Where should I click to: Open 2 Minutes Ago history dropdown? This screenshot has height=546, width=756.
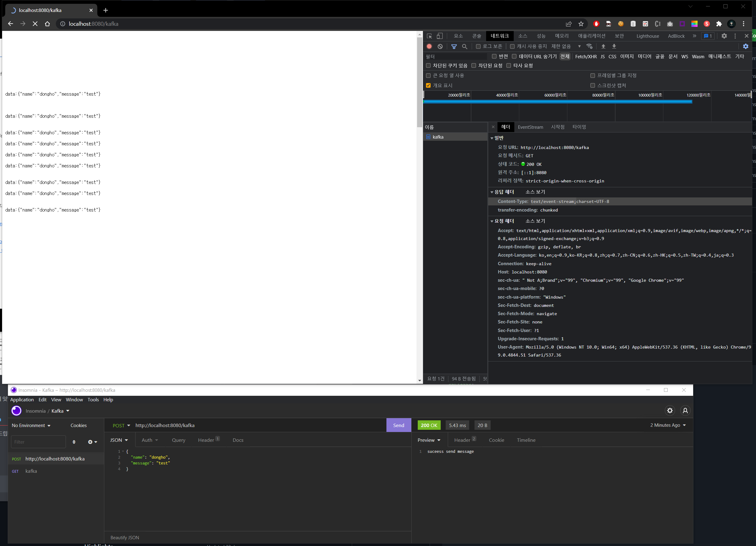668,425
